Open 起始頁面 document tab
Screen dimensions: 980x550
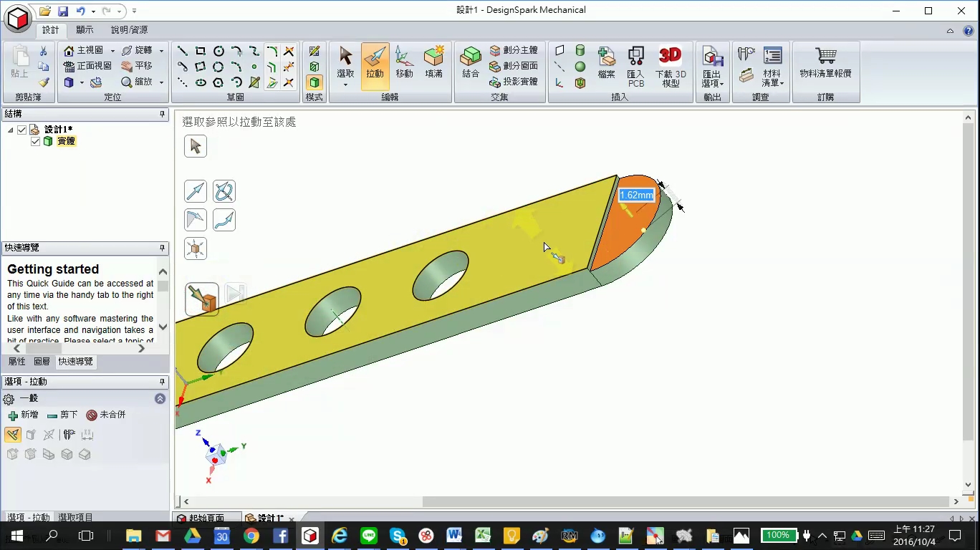pyautogui.click(x=201, y=518)
